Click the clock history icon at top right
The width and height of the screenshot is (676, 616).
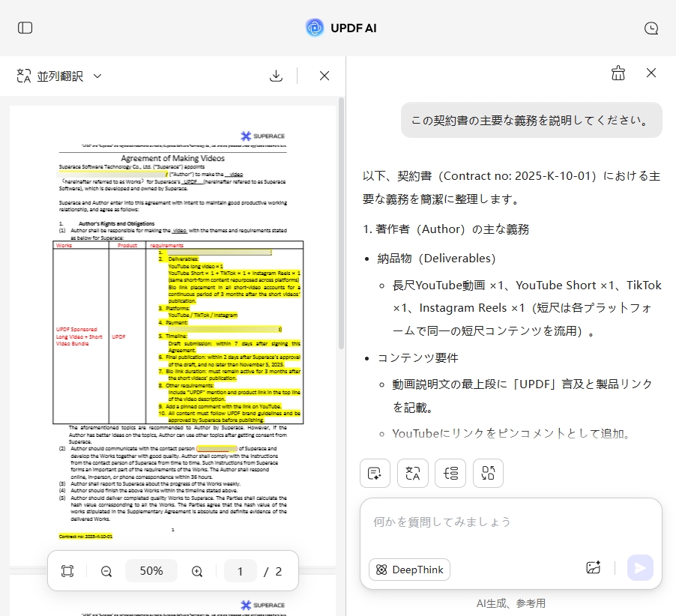click(x=650, y=28)
